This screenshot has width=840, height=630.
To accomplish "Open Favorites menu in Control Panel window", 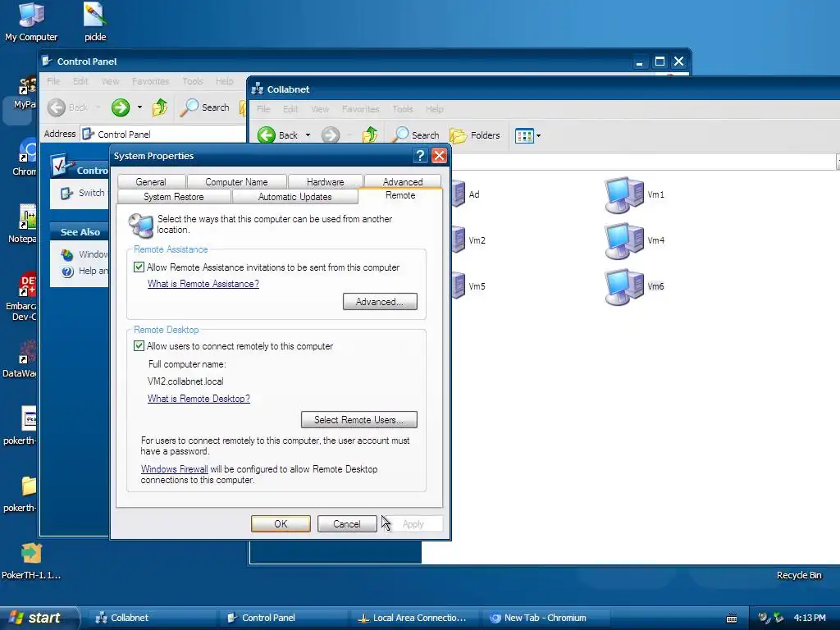I will pyautogui.click(x=151, y=81).
